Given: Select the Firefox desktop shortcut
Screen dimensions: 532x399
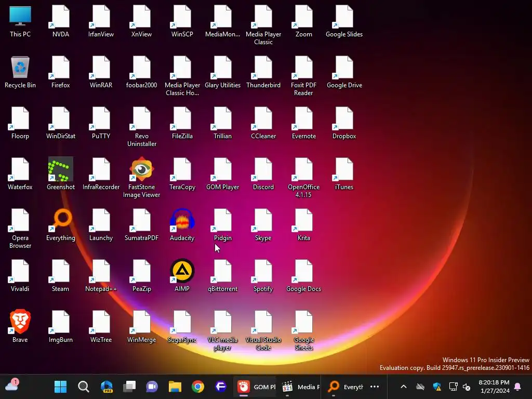Looking at the screenshot, I should (x=60, y=72).
